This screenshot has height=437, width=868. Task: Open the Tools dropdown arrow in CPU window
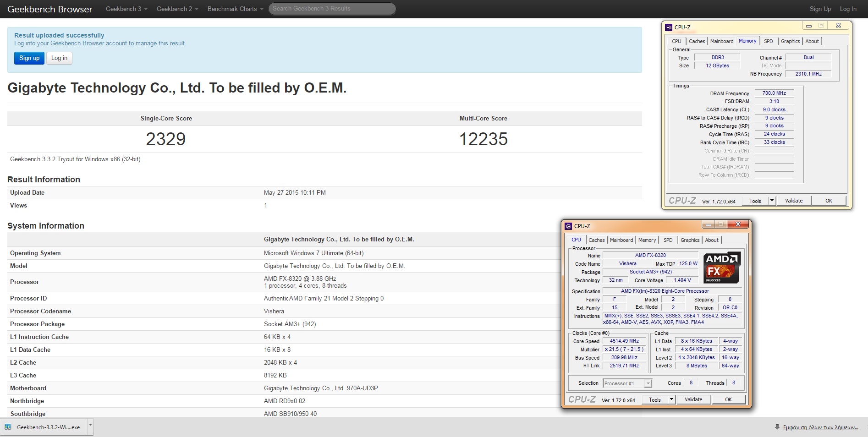point(671,399)
